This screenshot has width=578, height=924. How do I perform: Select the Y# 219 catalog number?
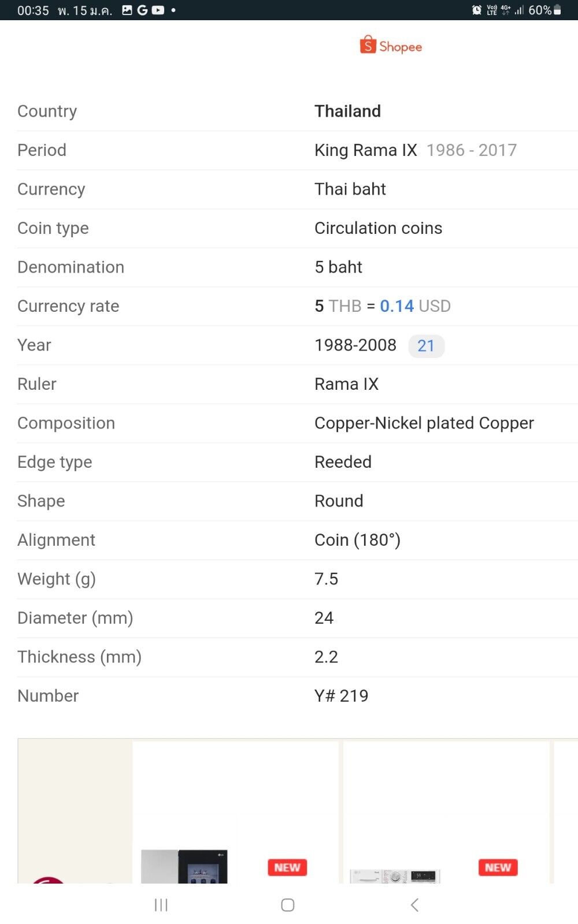pyautogui.click(x=342, y=696)
